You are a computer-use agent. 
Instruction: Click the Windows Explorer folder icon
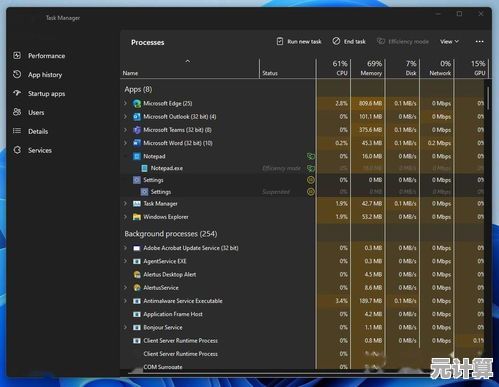[137, 217]
